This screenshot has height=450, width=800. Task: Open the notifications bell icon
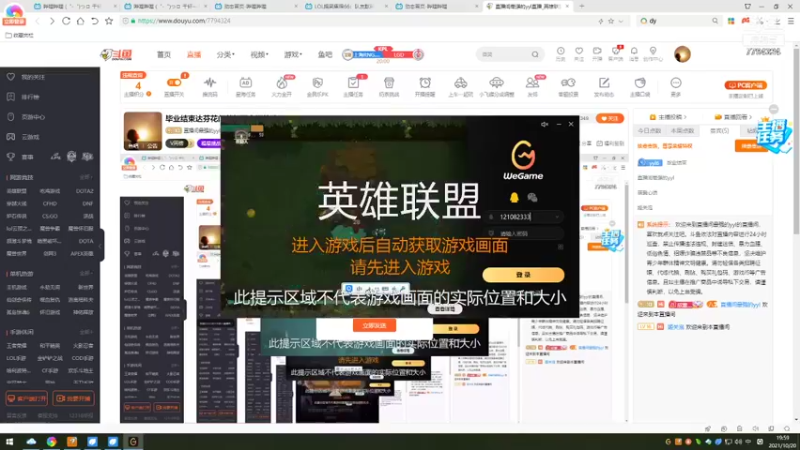[x=634, y=53]
